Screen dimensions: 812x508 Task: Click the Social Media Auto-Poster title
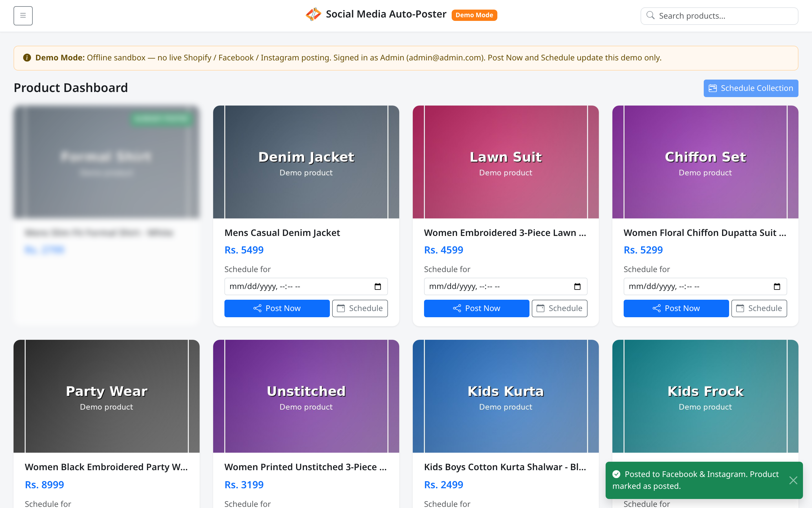[x=386, y=14]
